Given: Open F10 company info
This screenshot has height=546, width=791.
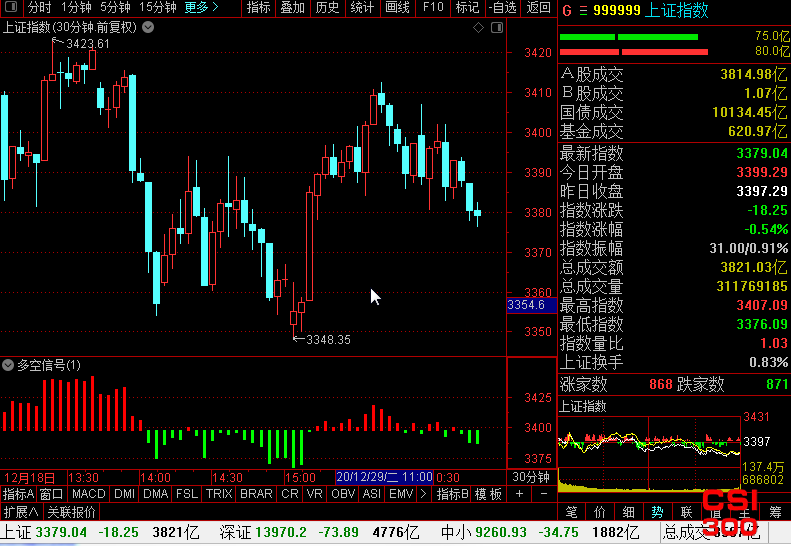Looking at the screenshot, I should click(433, 7).
